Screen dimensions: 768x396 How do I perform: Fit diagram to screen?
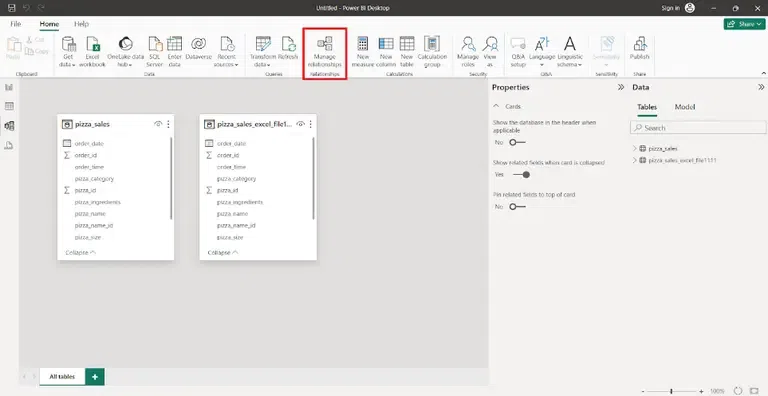click(754, 391)
